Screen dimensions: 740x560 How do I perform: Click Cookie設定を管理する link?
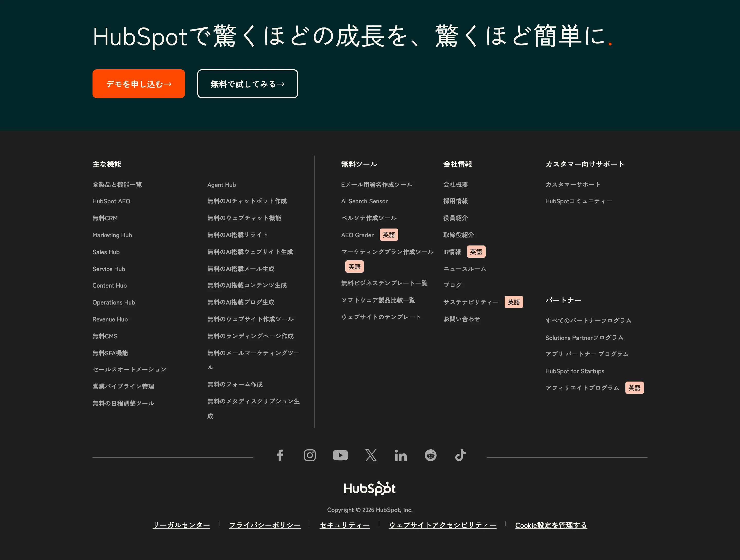pos(551,525)
